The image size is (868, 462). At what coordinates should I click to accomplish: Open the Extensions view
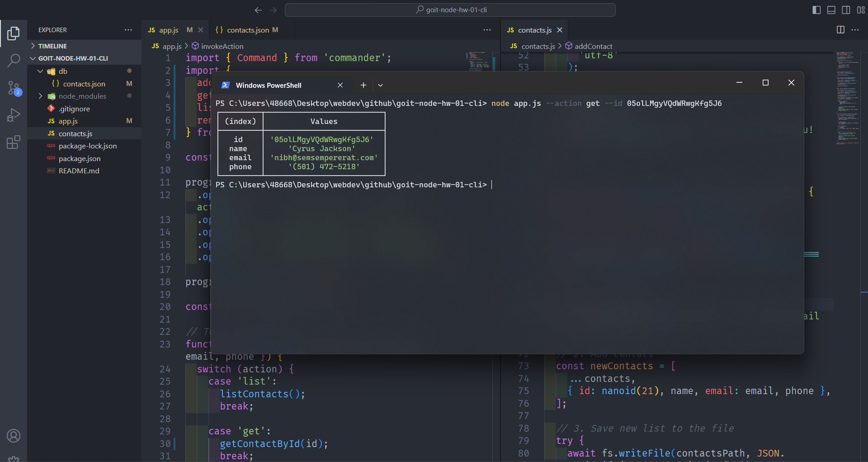click(14, 143)
